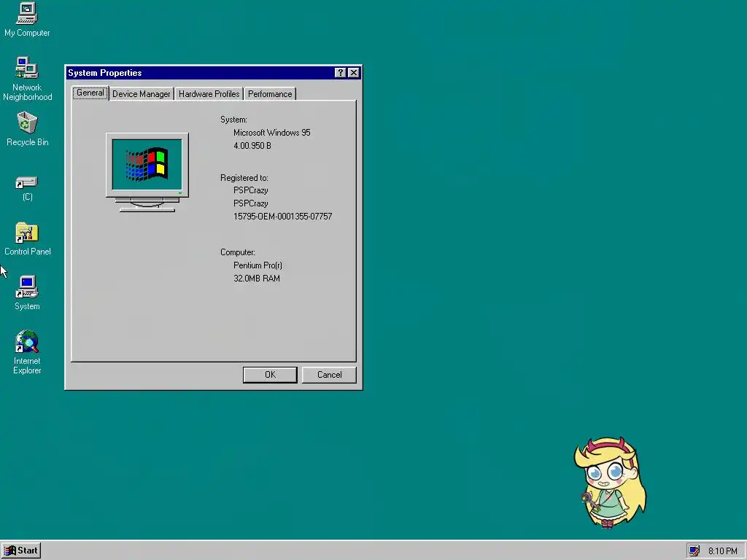
Task: Click the "Pentium Pro(r)" text
Action: (x=258, y=265)
